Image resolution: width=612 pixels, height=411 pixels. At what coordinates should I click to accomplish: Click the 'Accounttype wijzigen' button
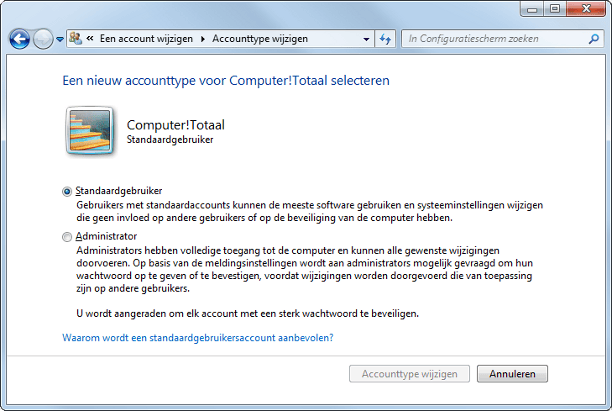point(409,374)
